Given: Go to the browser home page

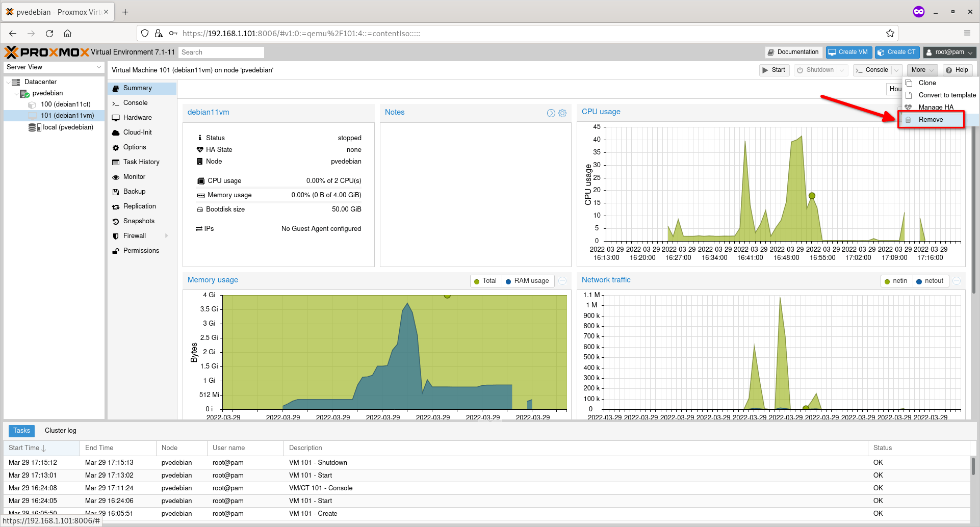Looking at the screenshot, I should pyautogui.click(x=67, y=33).
